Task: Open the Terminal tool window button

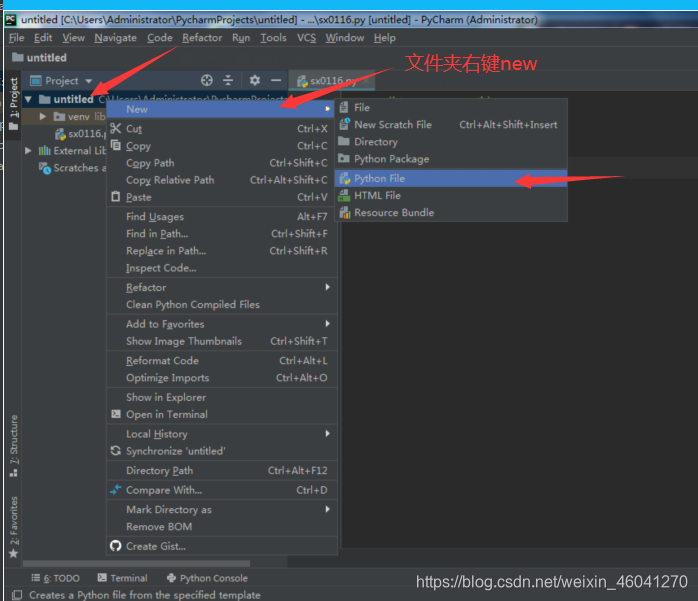Action: pyautogui.click(x=122, y=578)
